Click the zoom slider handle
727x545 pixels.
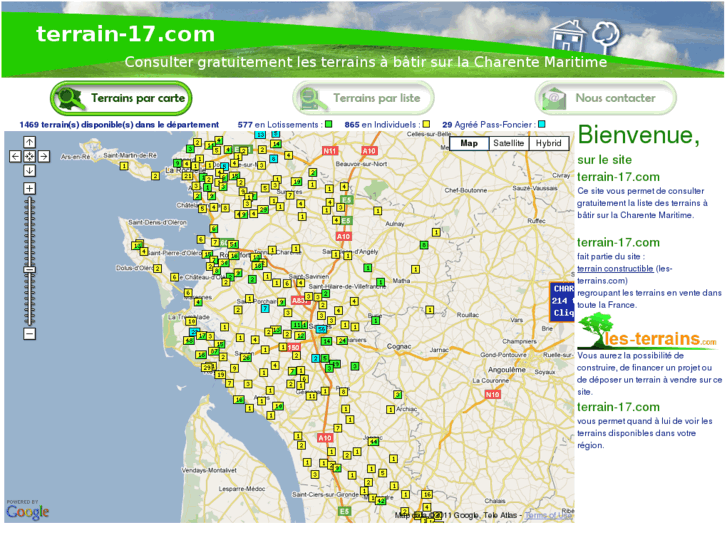29,269
